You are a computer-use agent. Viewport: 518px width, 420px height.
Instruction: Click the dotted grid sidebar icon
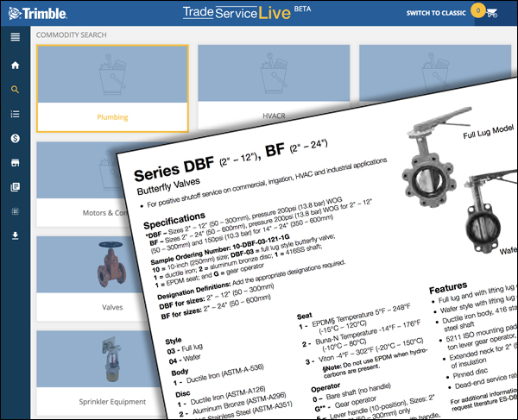(16, 211)
